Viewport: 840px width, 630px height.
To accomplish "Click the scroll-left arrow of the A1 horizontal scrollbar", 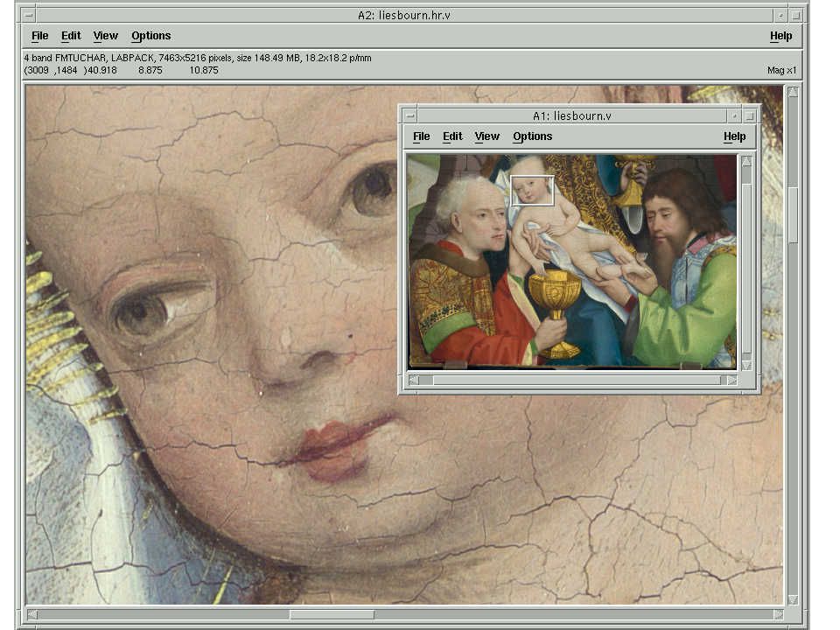I will tap(414, 381).
